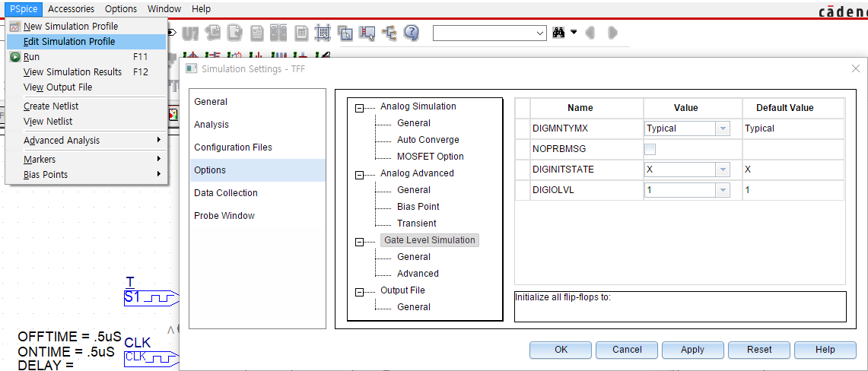Choose View Netlist menu entry
The height and width of the screenshot is (371, 868).
[86, 122]
